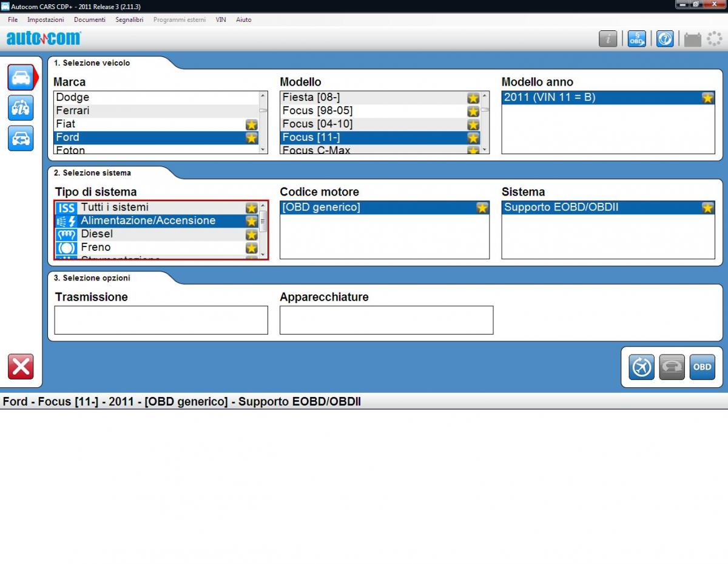Select Supporto EOBD/OBDII in Sistema list

[608, 208]
